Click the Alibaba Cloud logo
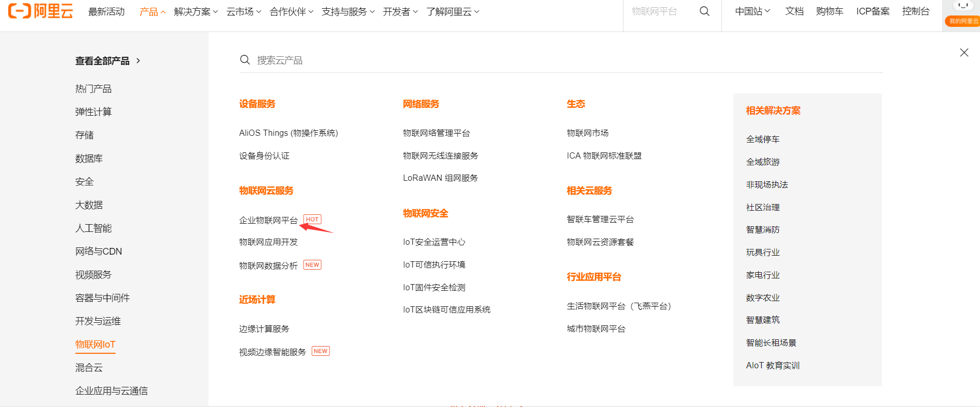The height and width of the screenshot is (407, 980). pos(41,11)
